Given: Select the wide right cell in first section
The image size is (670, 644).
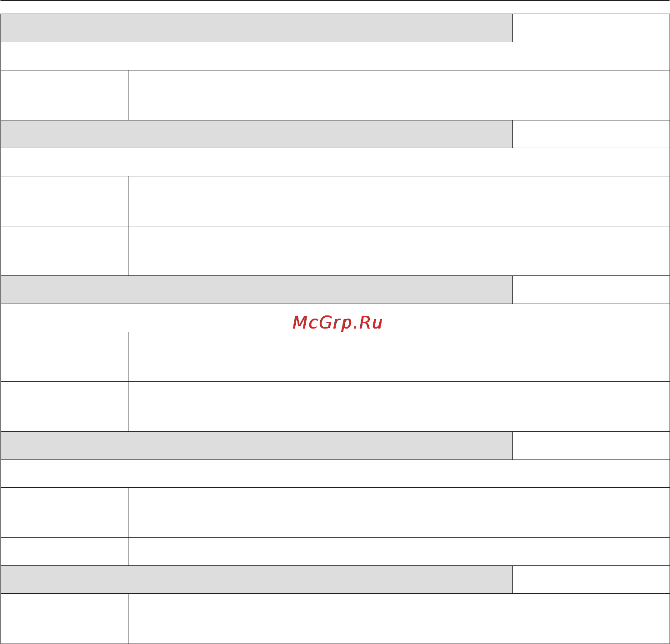Looking at the screenshot, I should tap(399, 95).
